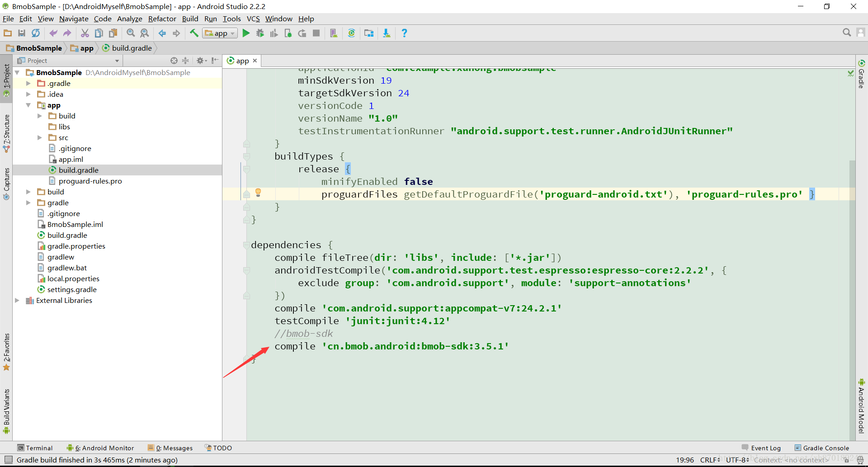
Task: Paste using the clipboard icon
Action: [x=113, y=33]
